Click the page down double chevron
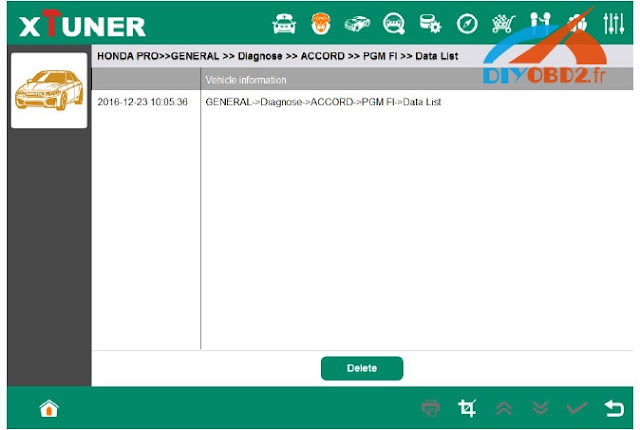This screenshot has height=430, width=640. 540,408
